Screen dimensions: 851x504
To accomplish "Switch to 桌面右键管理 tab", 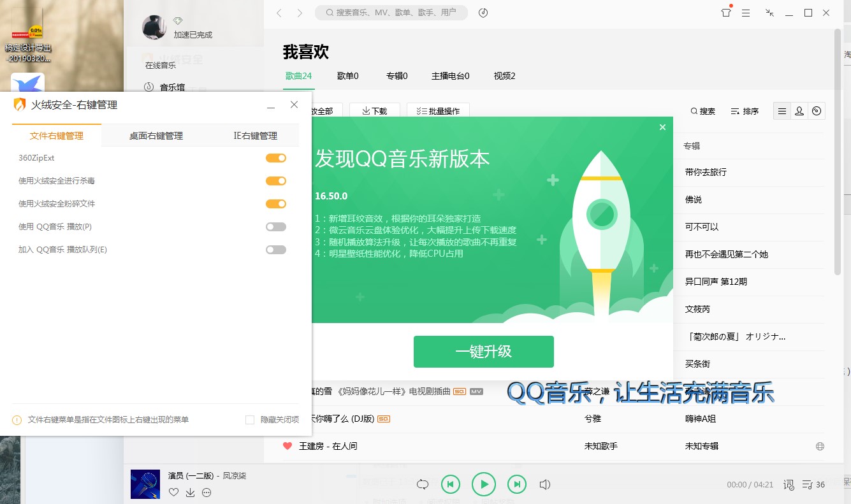I will (156, 136).
